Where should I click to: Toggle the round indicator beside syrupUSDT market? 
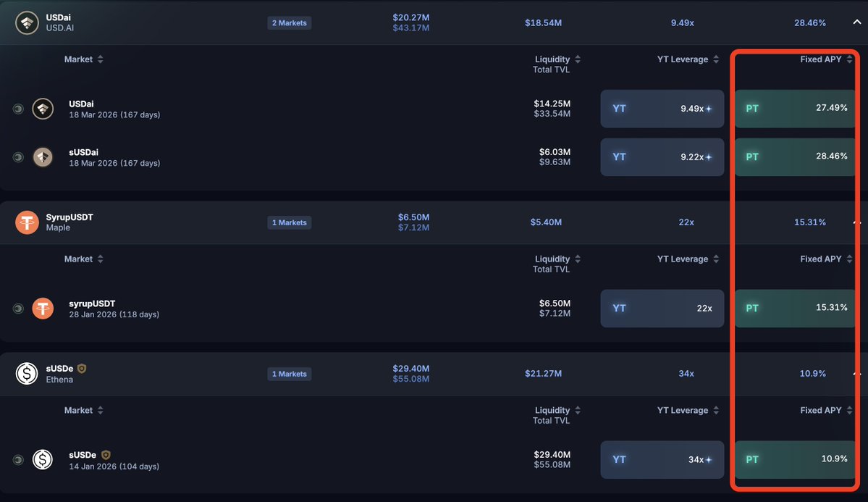tap(18, 309)
